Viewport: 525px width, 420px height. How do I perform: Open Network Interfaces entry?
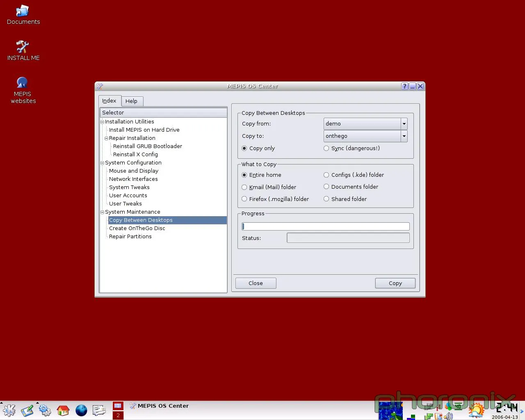click(x=133, y=179)
